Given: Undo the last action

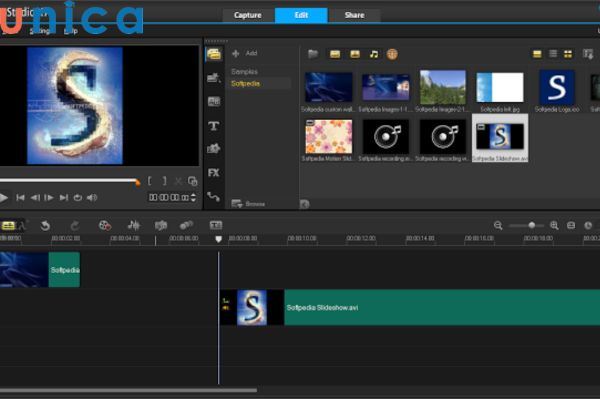Looking at the screenshot, I should point(45,226).
